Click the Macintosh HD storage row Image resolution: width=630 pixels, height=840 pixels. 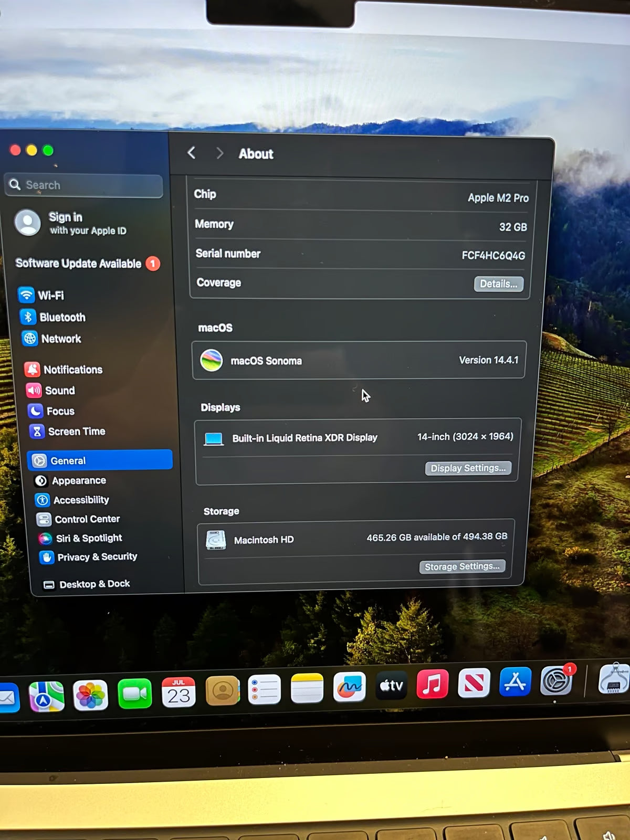pos(356,539)
